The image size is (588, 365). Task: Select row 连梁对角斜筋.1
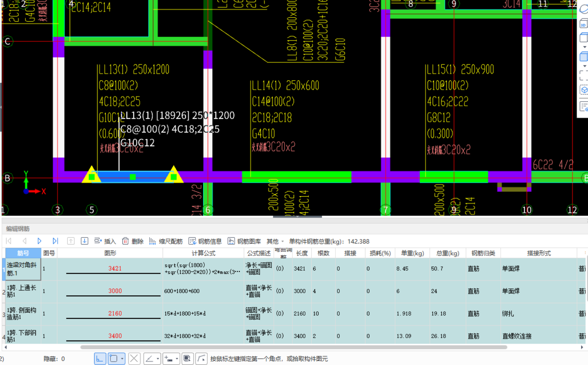coord(23,269)
